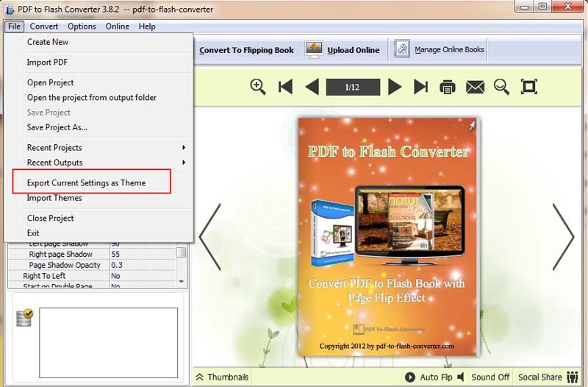Select Close Project menu entry
This screenshot has width=588, height=387.
click(x=50, y=218)
